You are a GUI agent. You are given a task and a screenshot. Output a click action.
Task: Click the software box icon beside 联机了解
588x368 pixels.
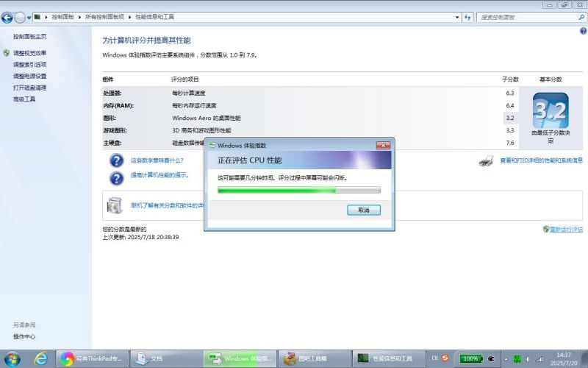(x=115, y=205)
